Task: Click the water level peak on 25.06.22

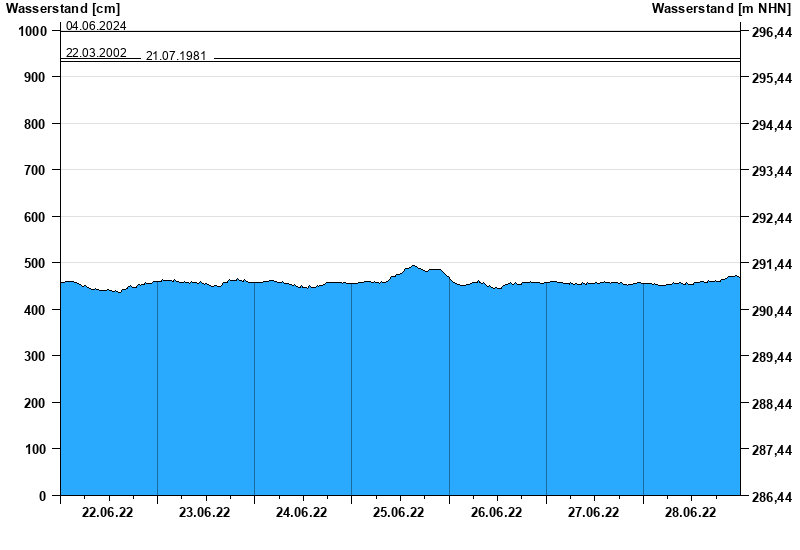Action: 413,266
